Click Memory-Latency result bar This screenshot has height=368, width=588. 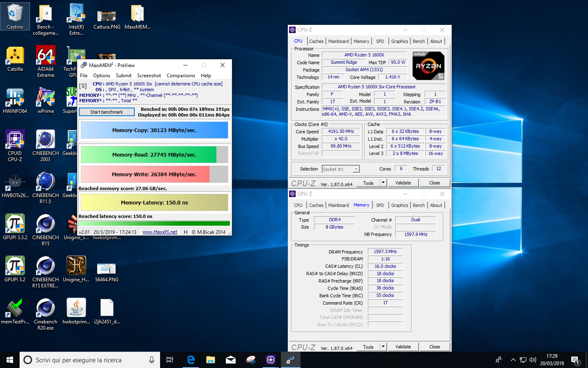click(154, 202)
